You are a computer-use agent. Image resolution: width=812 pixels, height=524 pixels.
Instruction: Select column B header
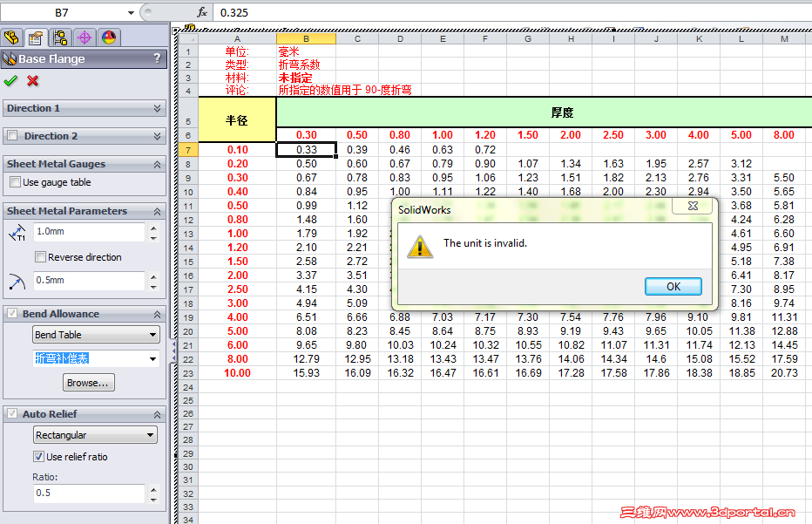(x=306, y=39)
